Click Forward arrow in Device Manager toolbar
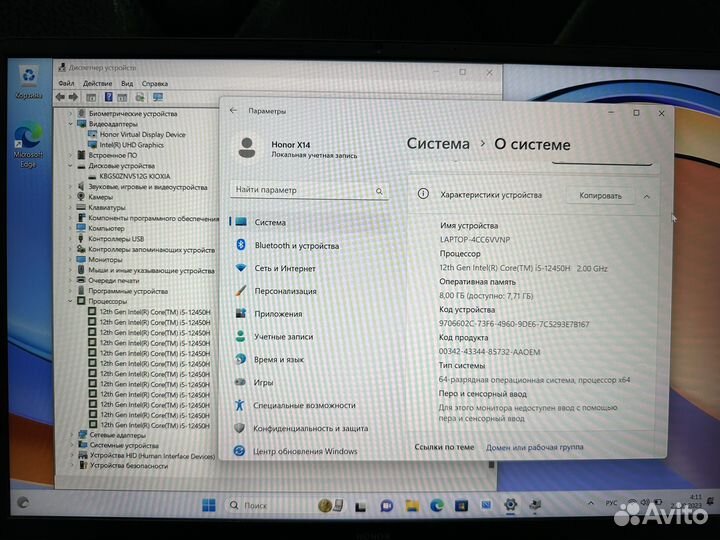The image size is (720, 540). point(73,97)
